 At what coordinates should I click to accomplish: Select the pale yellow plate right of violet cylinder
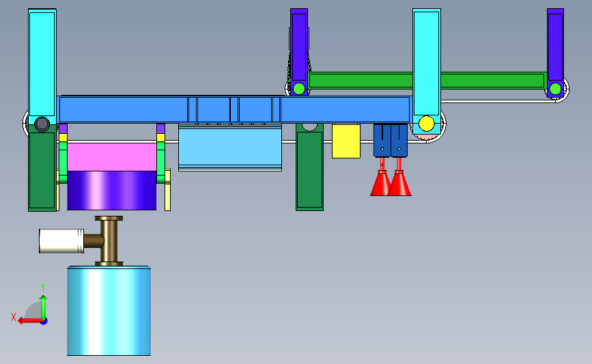(x=168, y=190)
